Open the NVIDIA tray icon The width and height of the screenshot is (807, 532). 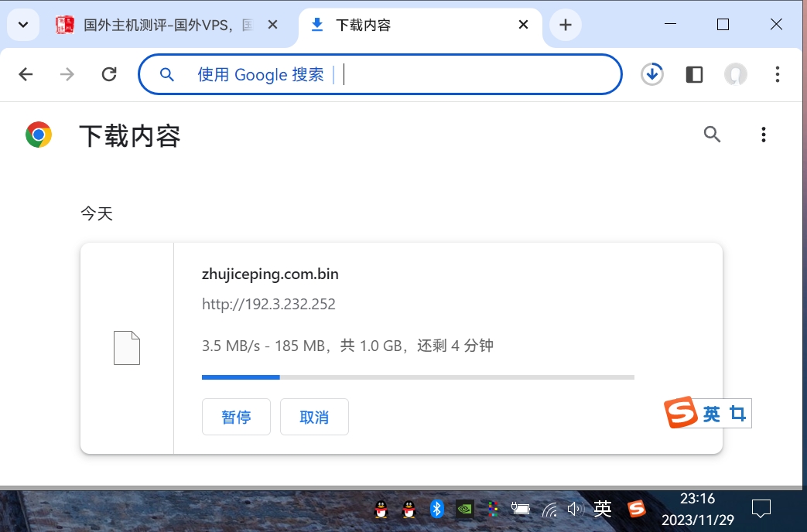(x=465, y=510)
